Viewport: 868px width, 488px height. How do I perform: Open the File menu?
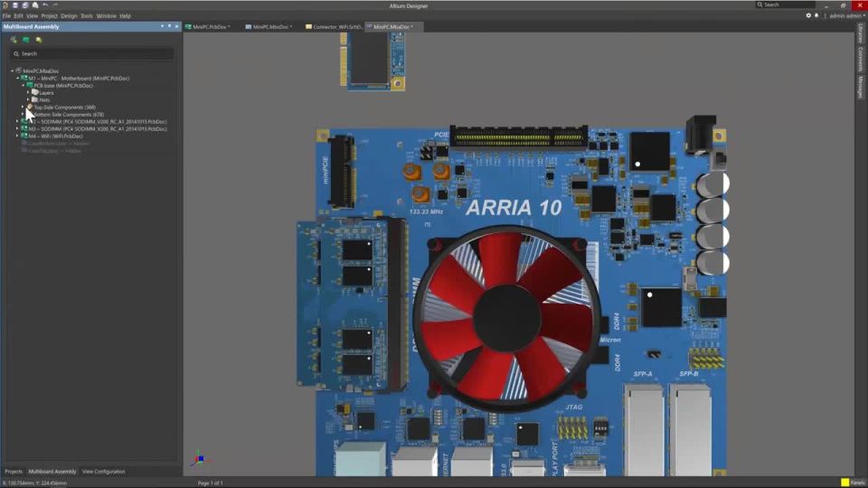pos(6,16)
